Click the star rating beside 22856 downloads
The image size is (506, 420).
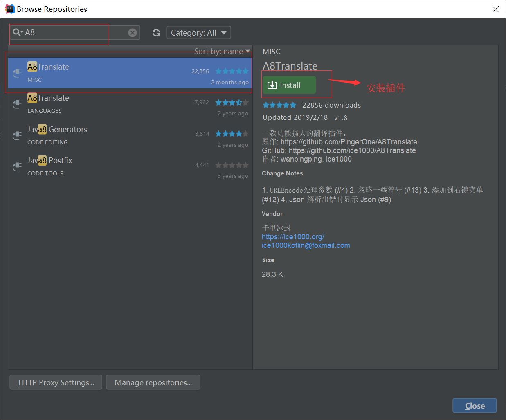point(279,105)
